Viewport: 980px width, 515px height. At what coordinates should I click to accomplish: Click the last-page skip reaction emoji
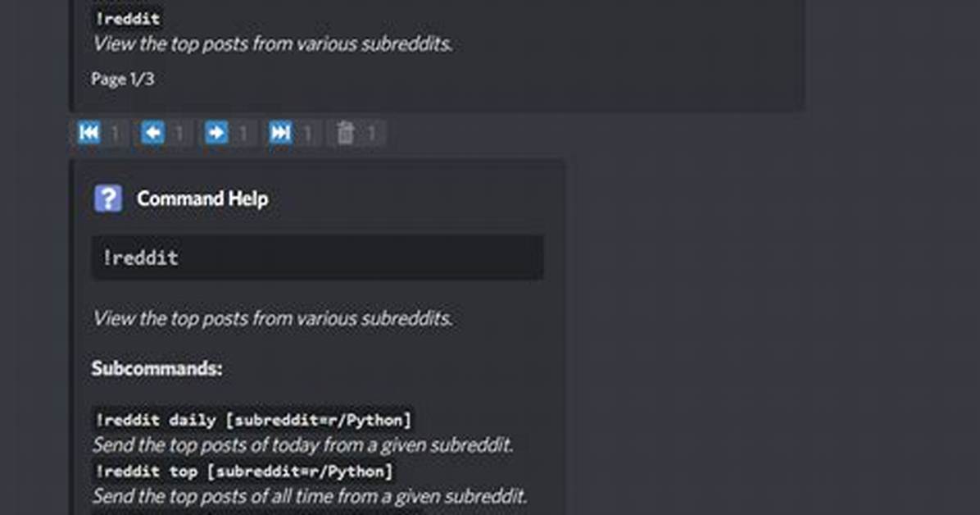280,133
